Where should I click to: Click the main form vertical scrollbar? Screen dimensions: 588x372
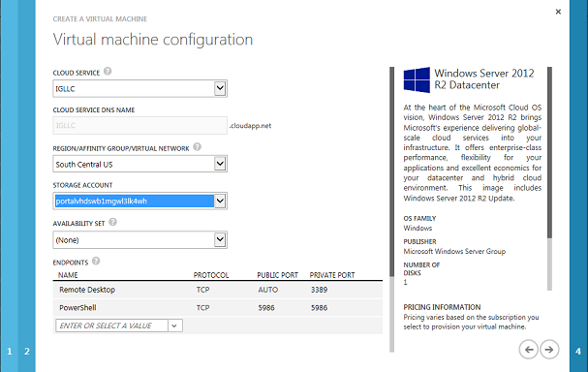click(392, 209)
